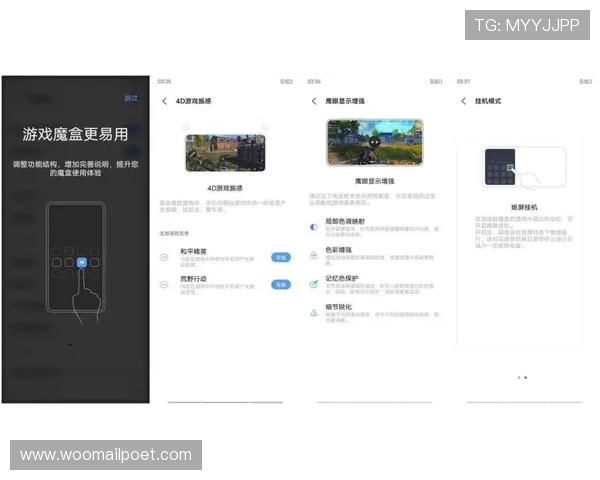Select the 色彩增强 title text
The width and height of the screenshot is (600, 480).
pyautogui.click(x=339, y=250)
